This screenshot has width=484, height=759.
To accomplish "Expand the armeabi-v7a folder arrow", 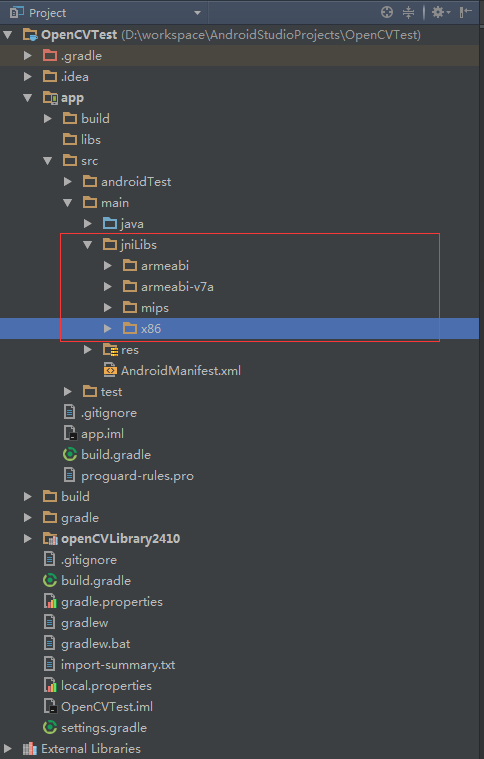I will (x=108, y=287).
